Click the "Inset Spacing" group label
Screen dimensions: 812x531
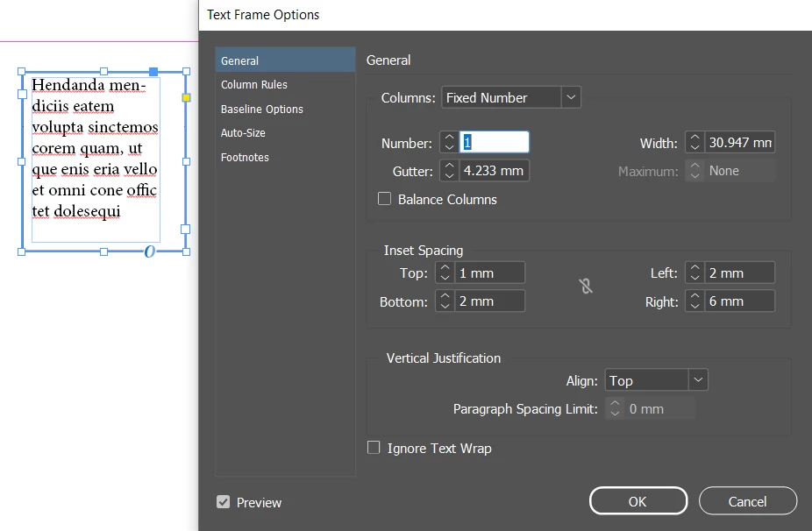click(424, 251)
